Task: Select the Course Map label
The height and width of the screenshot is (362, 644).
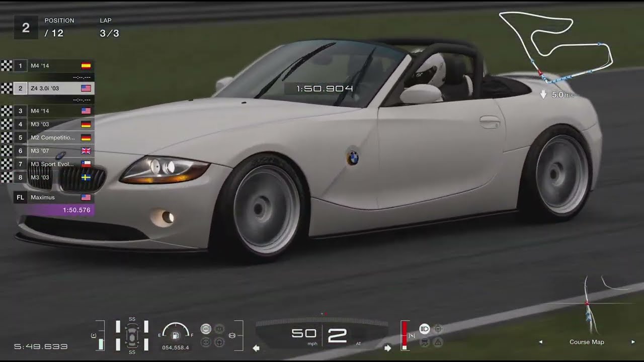Action: coord(587,342)
